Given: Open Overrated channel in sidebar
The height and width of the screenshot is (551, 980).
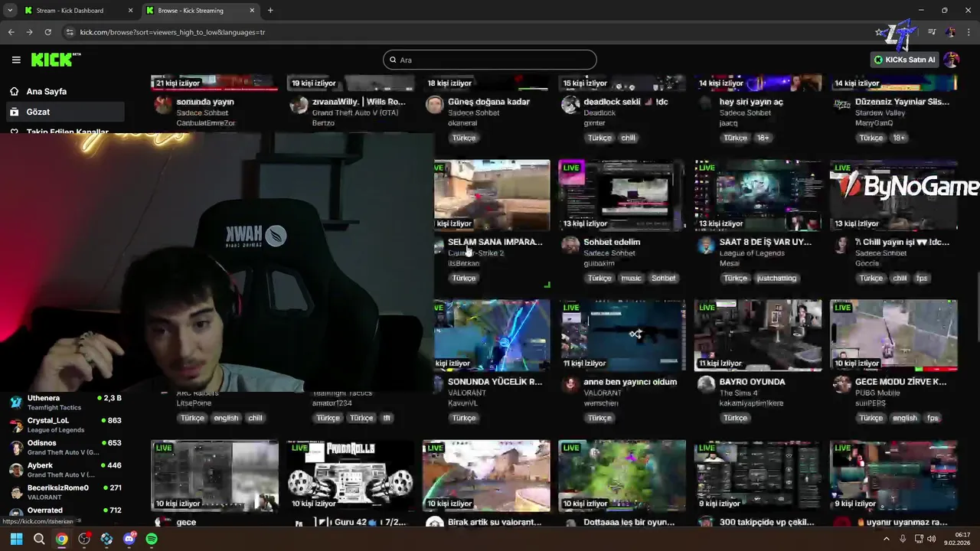Looking at the screenshot, I should pos(65,513).
